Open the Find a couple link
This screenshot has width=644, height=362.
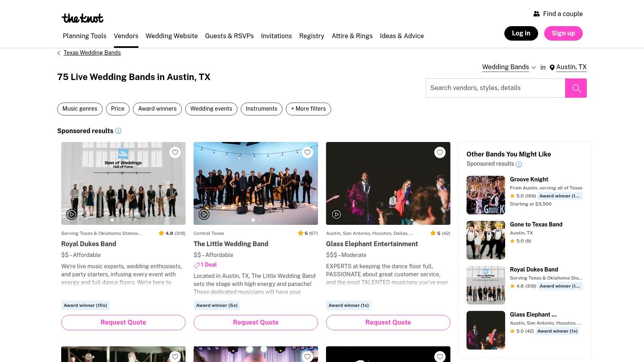[x=563, y=14]
